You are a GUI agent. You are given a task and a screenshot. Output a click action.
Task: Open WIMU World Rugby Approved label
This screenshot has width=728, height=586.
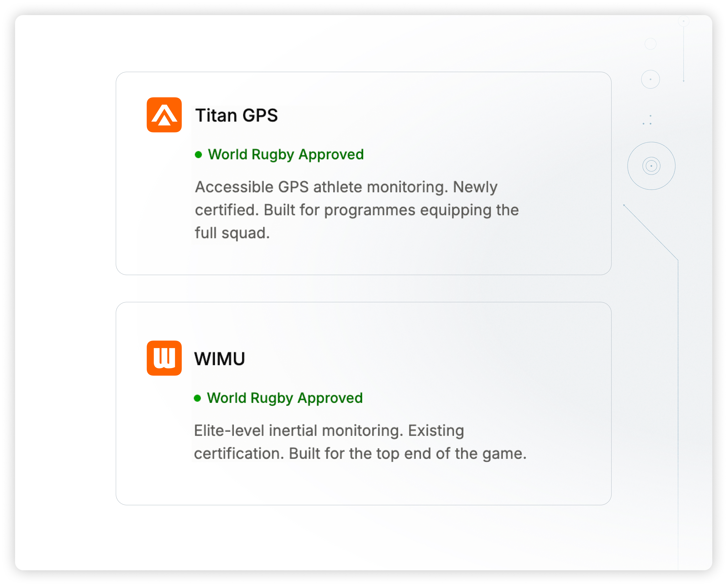click(x=285, y=398)
